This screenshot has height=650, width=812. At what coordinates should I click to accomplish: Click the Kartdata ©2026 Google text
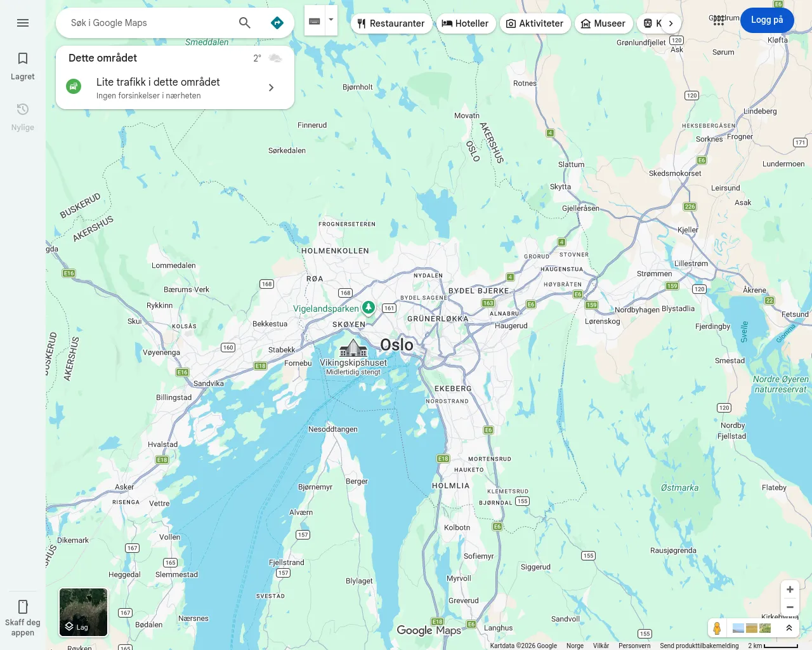coord(523,646)
